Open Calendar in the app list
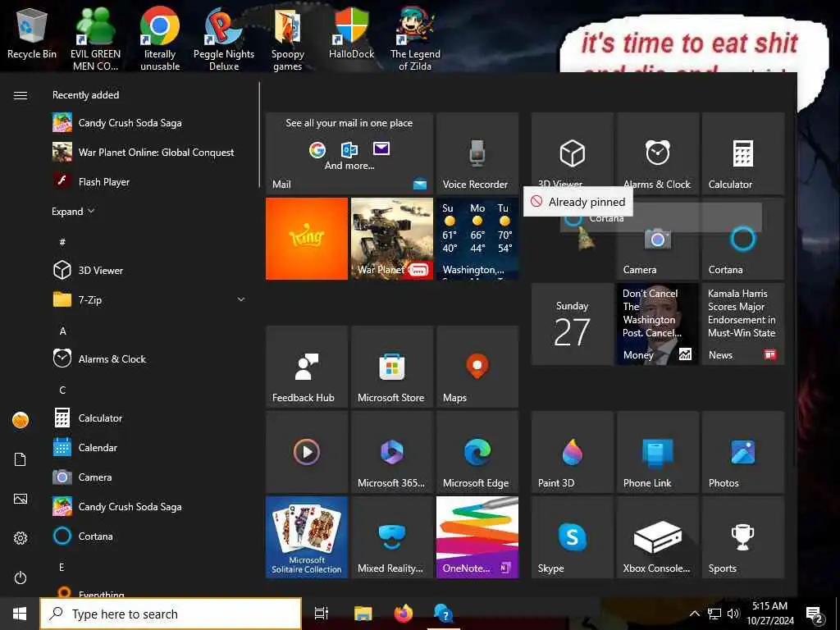The height and width of the screenshot is (630, 840). tap(150, 447)
